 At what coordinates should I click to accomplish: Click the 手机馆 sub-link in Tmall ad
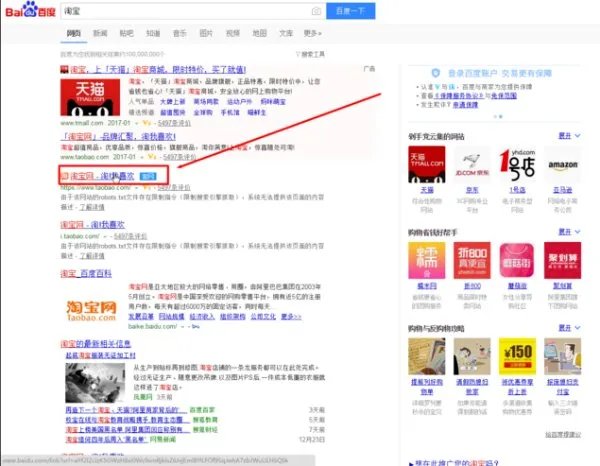coord(230,112)
